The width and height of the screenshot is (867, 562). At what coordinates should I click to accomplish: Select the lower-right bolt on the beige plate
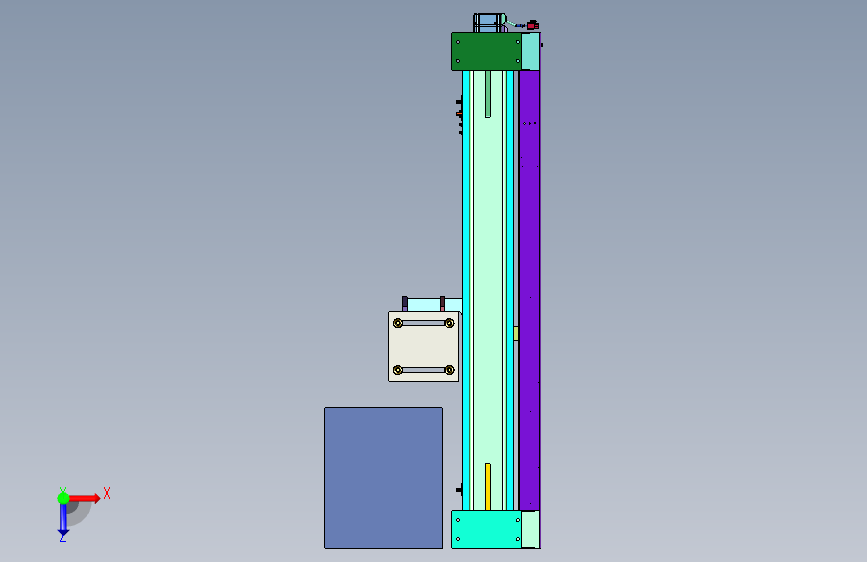click(450, 370)
